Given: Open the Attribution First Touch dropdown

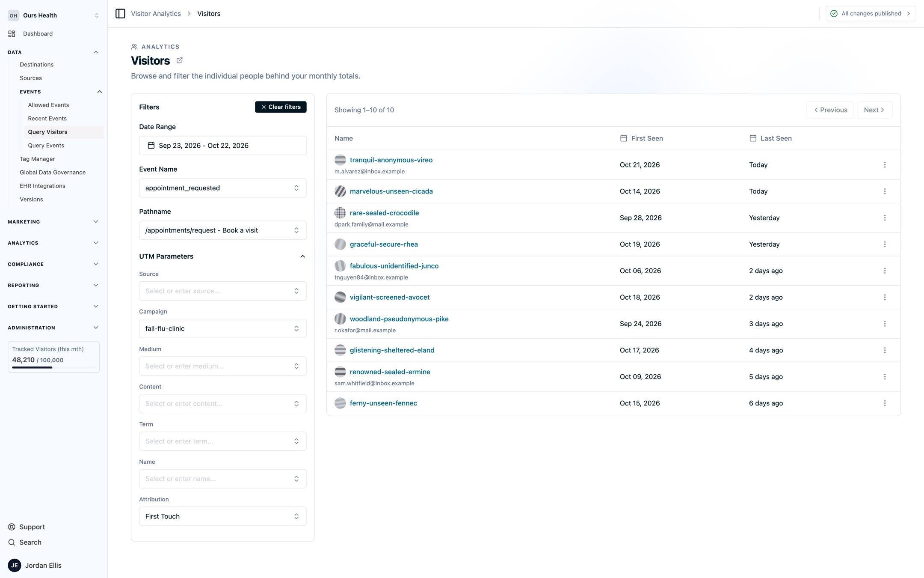Looking at the screenshot, I should (x=222, y=516).
